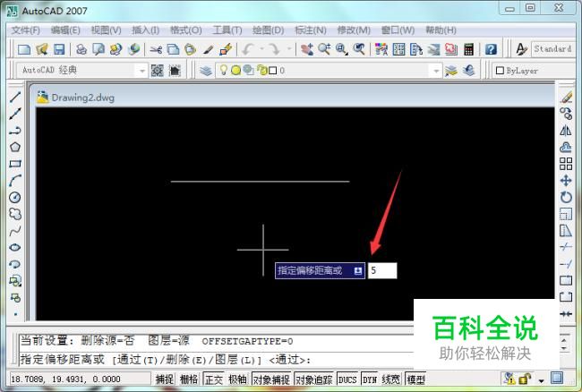The height and width of the screenshot is (392, 582).
Task: Toggle 线宽 lineweight display
Action: (x=391, y=379)
